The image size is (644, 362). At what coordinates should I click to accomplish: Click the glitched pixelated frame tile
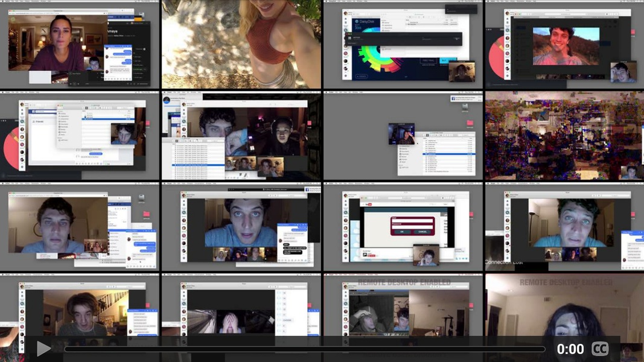pos(564,135)
